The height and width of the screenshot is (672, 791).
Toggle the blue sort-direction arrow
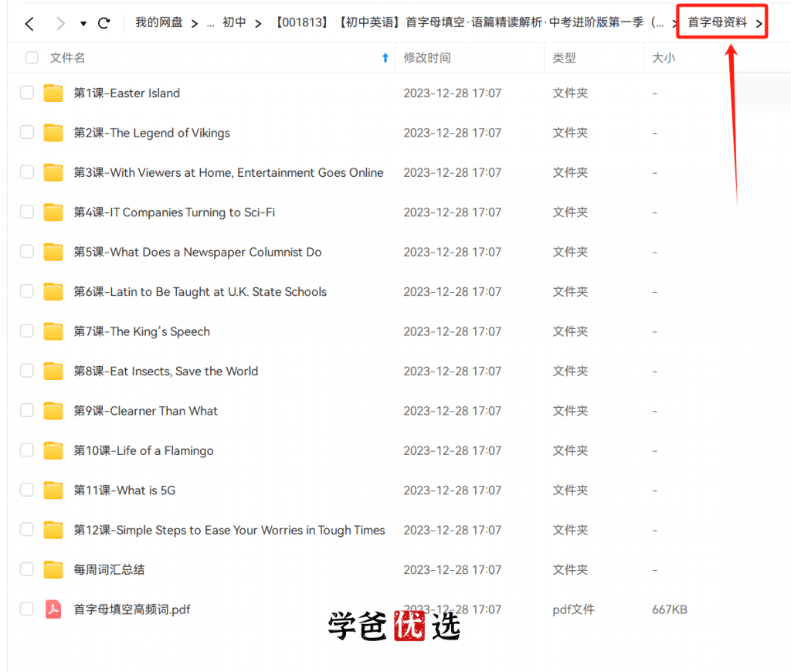click(385, 58)
